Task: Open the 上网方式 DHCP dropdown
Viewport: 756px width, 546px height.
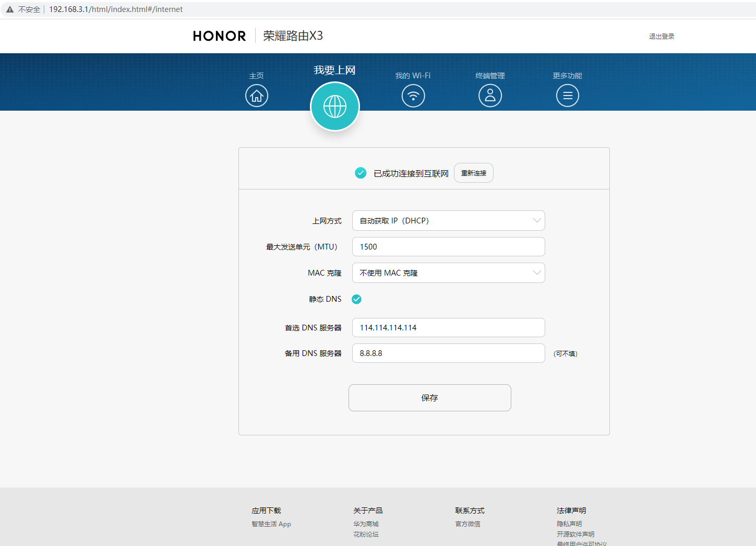Action: [449, 221]
